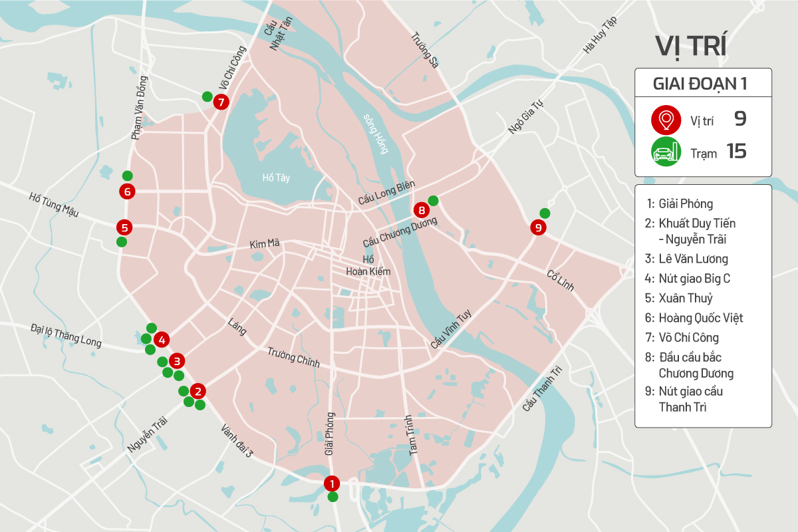Click the green charging station icon in legend
Image resolution: width=798 pixels, height=532 pixels.
click(x=664, y=152)
